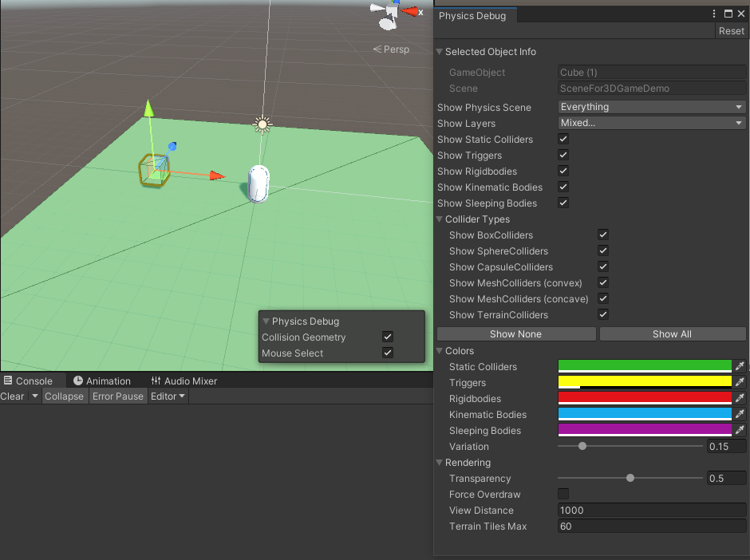
Task: Click the red X-axis move arrow
Action: [x=217, y=176]
